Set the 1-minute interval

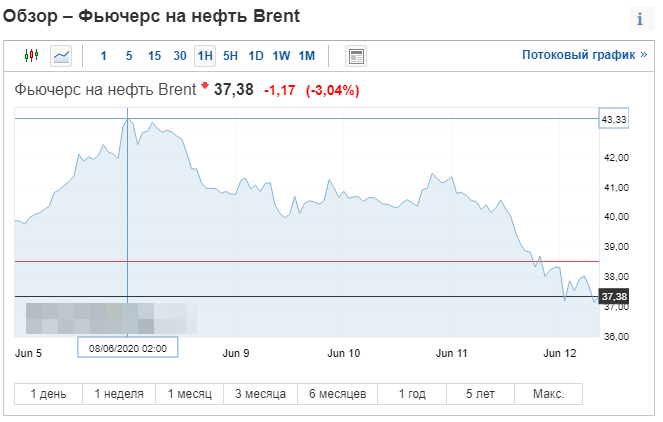[104, 56]
